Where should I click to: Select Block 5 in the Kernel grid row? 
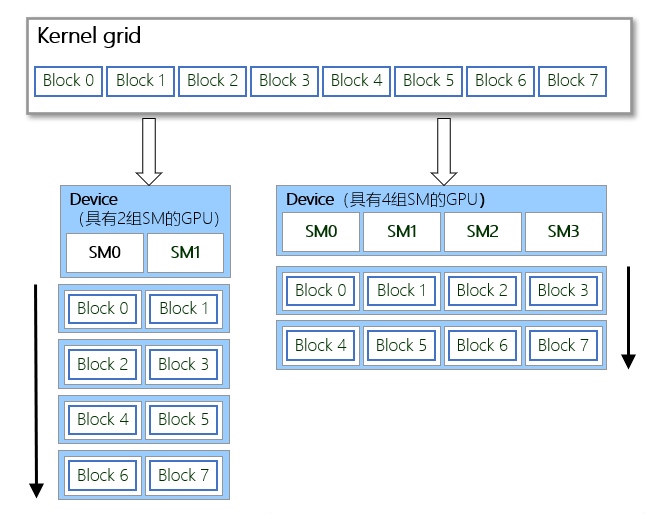[428, 81]
